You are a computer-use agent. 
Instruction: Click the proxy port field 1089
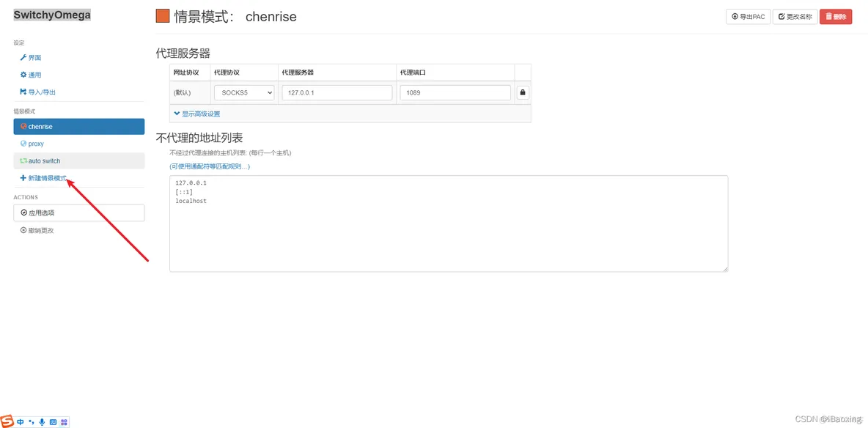click(455, 92)
